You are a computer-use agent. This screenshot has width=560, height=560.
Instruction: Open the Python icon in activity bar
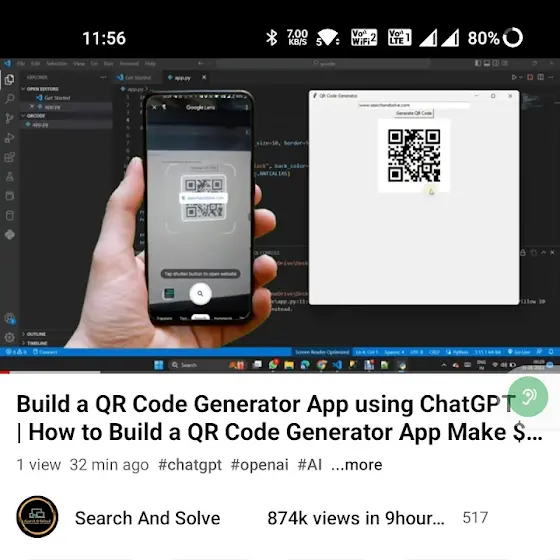[x=10, y=235]
